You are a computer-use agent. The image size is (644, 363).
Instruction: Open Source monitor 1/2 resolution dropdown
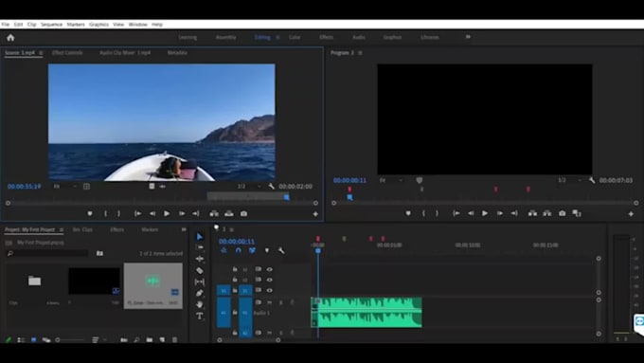click(x=249, y=186)
